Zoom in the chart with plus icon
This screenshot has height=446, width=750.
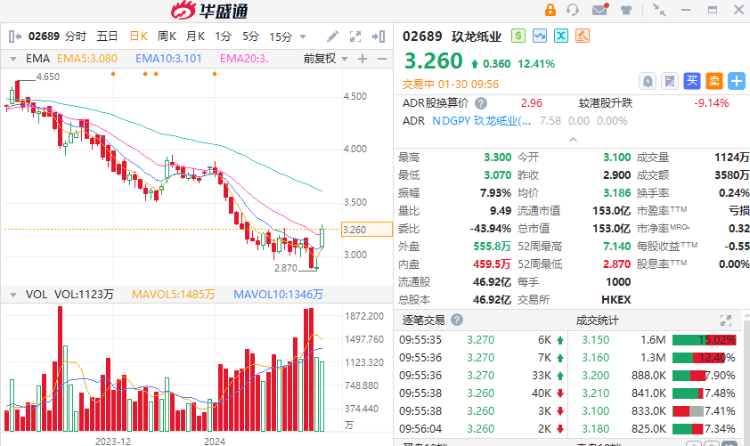pos(363,59)
